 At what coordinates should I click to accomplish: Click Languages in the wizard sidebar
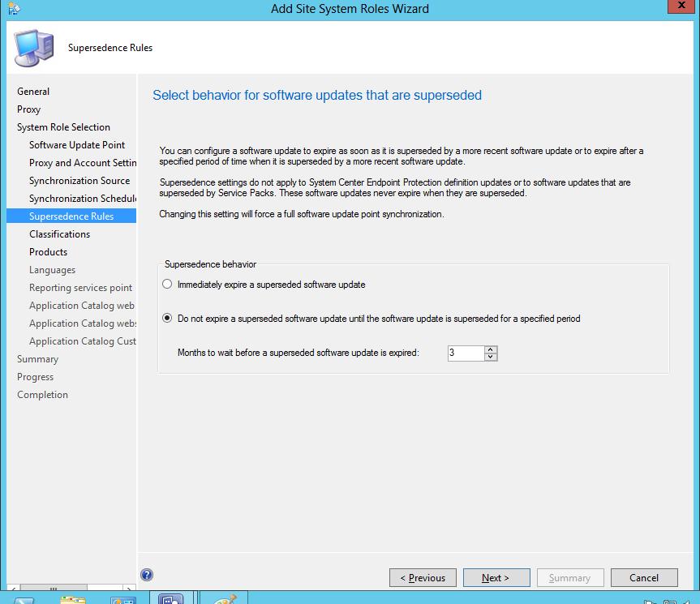click(x=52, y=270)
